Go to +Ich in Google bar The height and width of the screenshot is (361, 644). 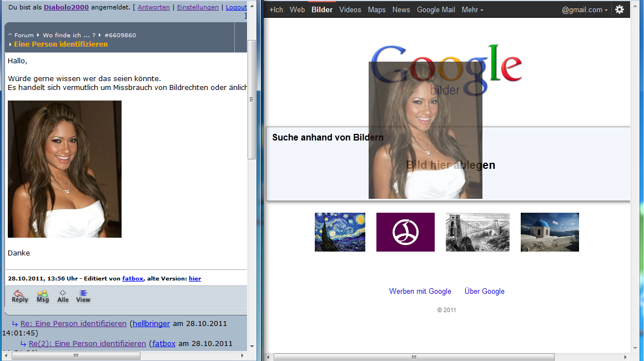276,9
